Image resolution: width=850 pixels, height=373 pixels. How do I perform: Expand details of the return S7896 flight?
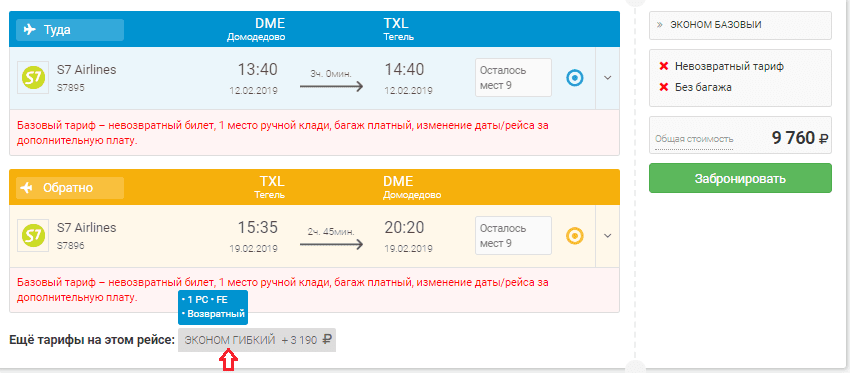pyautogui.click(x=608, y=236)
